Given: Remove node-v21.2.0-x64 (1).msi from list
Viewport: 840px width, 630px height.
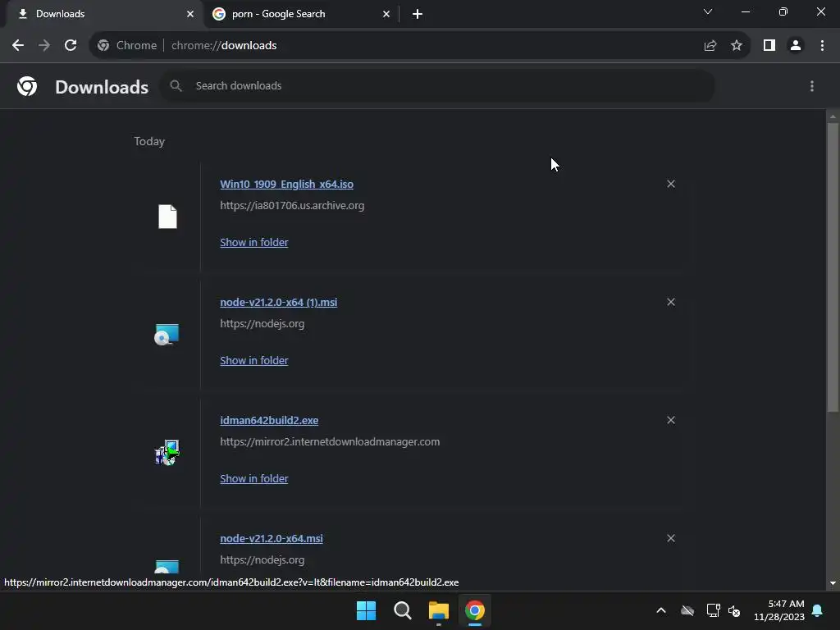Looking at the screenshot, I should [x=671, y=302].
